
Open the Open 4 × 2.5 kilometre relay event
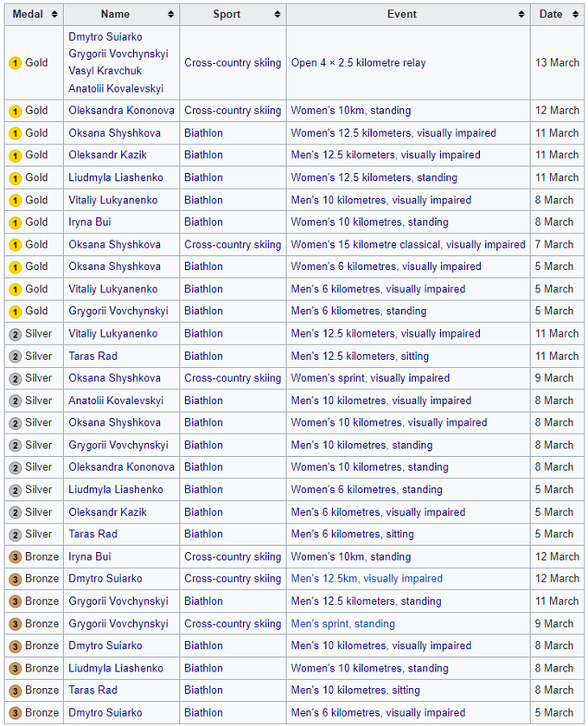(x=358, y=63)
